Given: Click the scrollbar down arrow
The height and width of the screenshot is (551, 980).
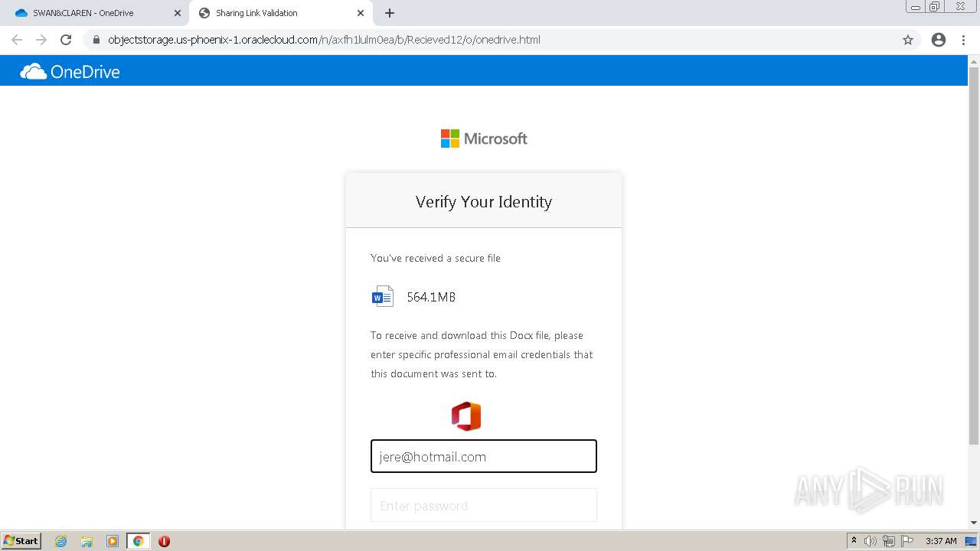Looking at the screenshot, I should [974, 523].
